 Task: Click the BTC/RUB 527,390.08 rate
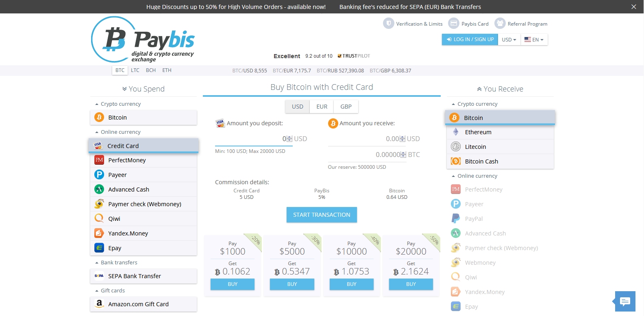(340, 70)
